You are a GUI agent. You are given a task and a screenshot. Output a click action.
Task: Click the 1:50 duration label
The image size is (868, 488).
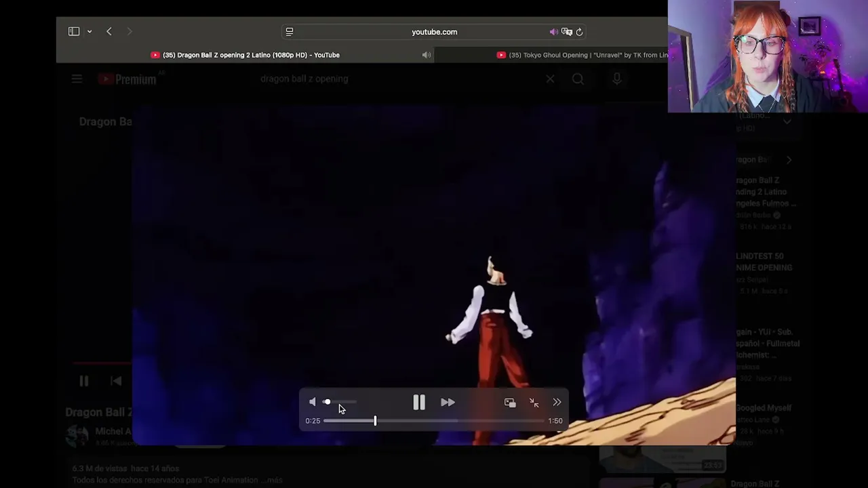point(555,421)
